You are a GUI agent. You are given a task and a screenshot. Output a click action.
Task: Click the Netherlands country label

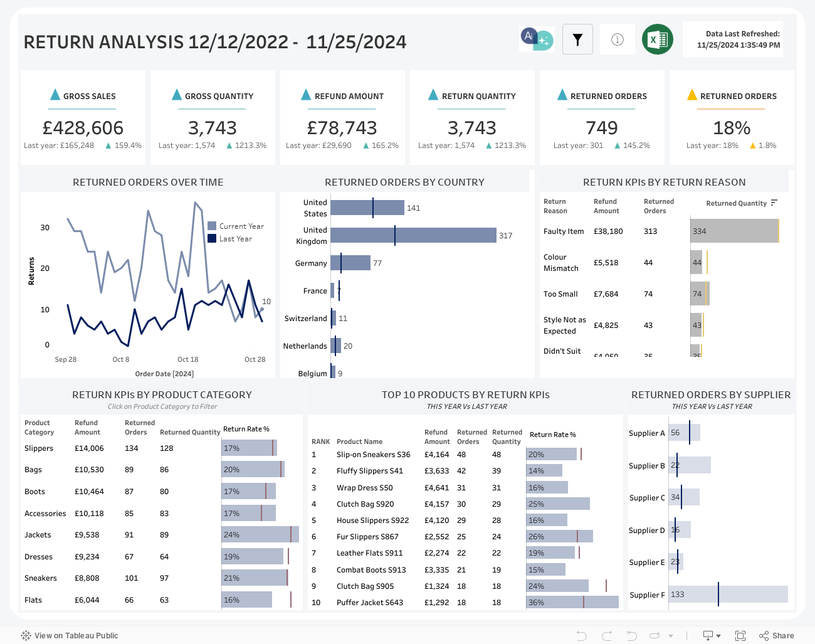[305, 346]
